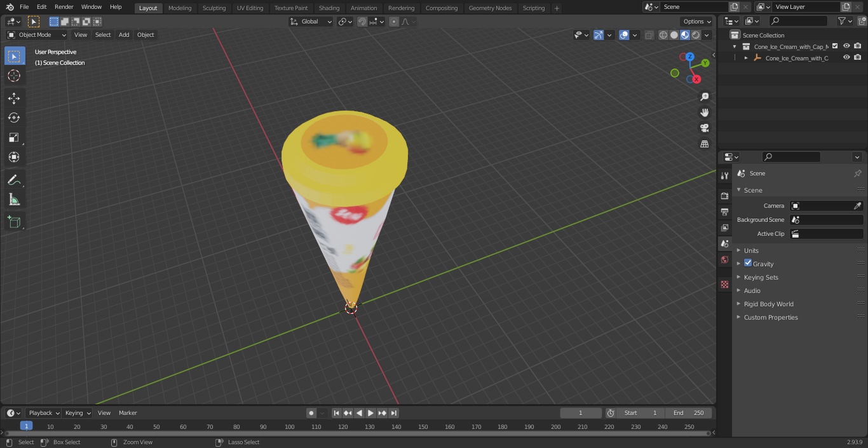
Task: Toggle the Gravity checkbox
Action: coord(748,263)
